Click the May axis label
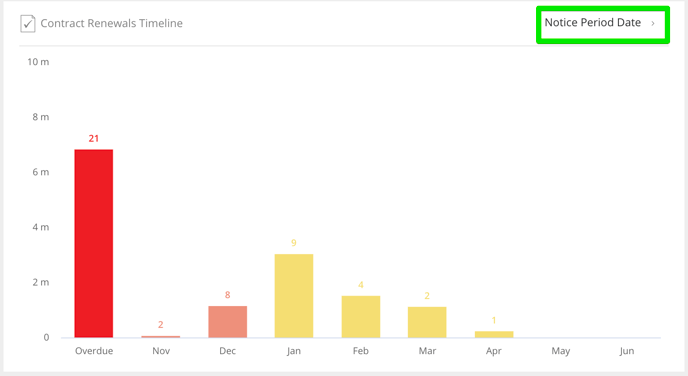 (560, 351)
